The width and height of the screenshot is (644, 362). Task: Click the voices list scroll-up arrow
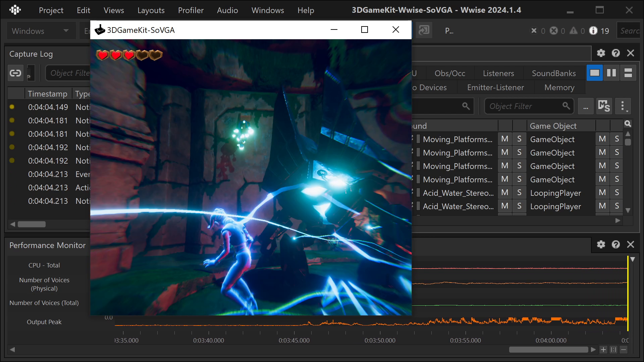628,134
